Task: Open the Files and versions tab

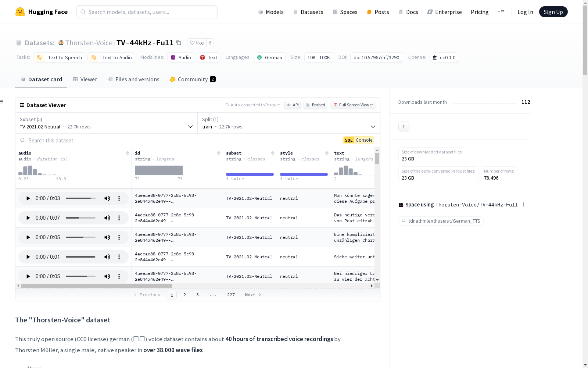Action: [133, 79]
